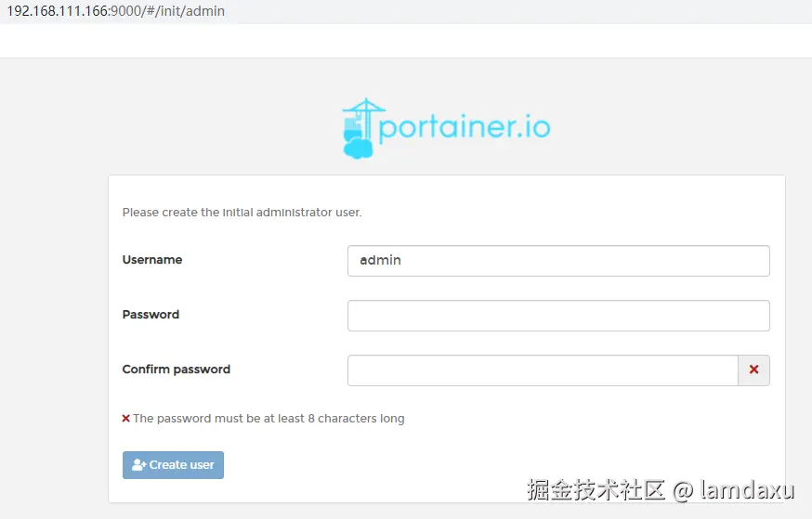Click the Confirm password label
The width and height of the screenshot is (812, 519).
click(x=176, y=370)
